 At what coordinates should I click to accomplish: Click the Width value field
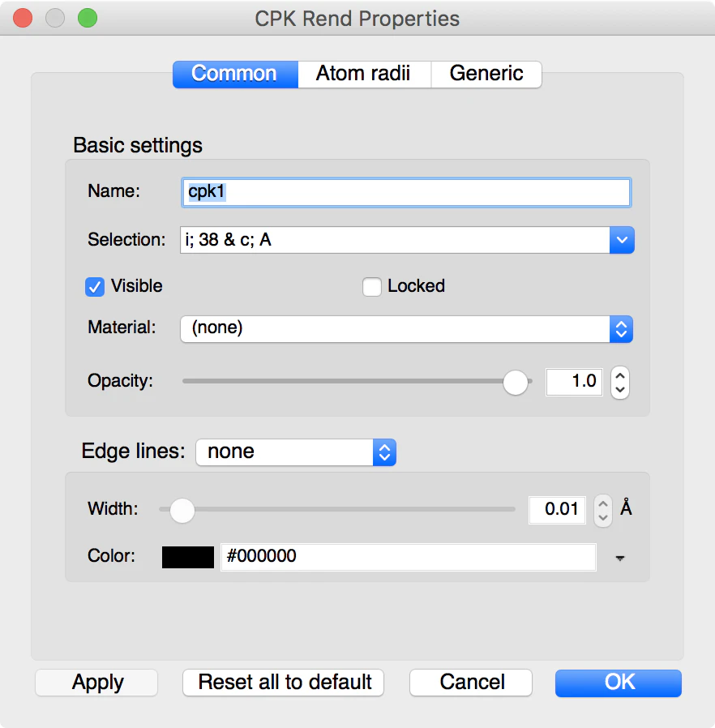[x=557, y=509]
